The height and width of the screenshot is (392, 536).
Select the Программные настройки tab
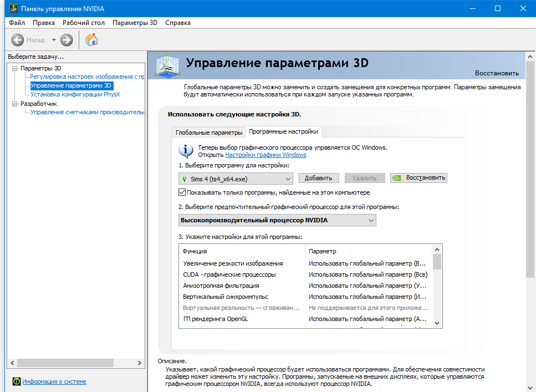[x=283, y=132]
